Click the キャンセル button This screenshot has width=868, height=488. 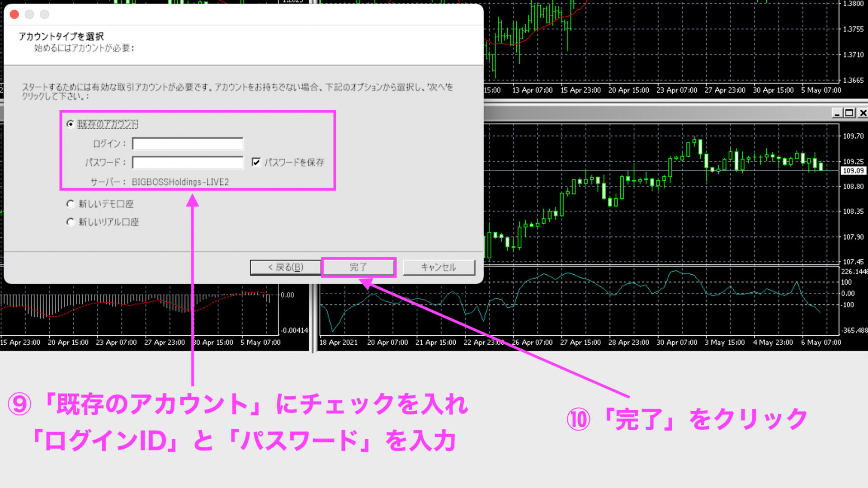pos(439,267)
